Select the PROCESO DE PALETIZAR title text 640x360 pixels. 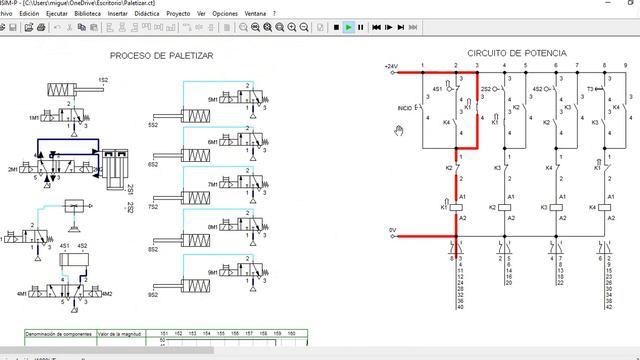tap(162, 56)
